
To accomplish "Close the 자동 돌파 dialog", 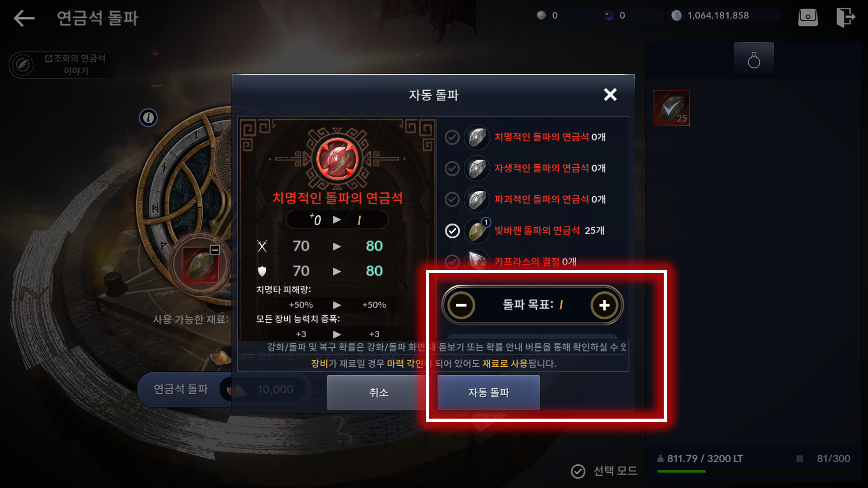I will [610, 94].
